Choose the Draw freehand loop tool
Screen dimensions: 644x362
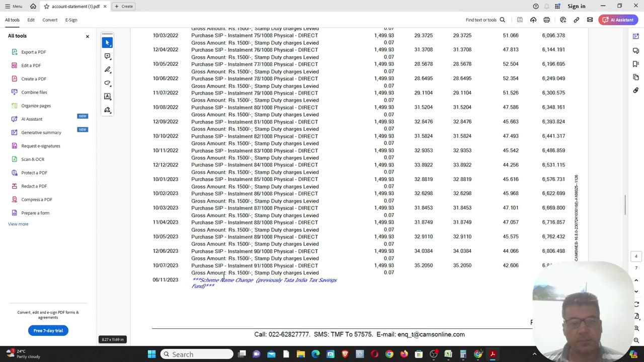pos(107,83)
